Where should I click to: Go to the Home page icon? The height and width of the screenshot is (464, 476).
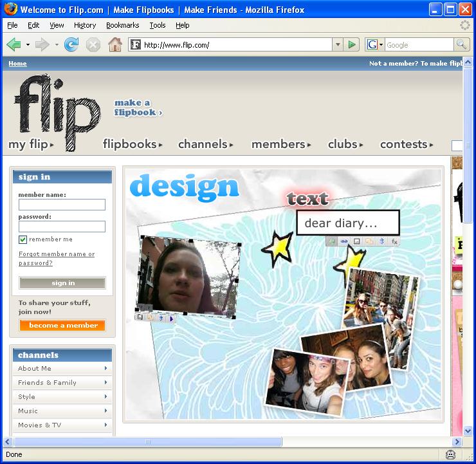tap(115, 44)
